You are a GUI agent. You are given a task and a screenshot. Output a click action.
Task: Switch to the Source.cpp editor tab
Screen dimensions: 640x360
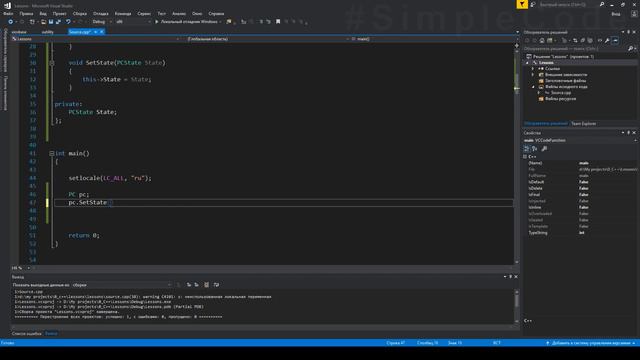tap(79, 32)
